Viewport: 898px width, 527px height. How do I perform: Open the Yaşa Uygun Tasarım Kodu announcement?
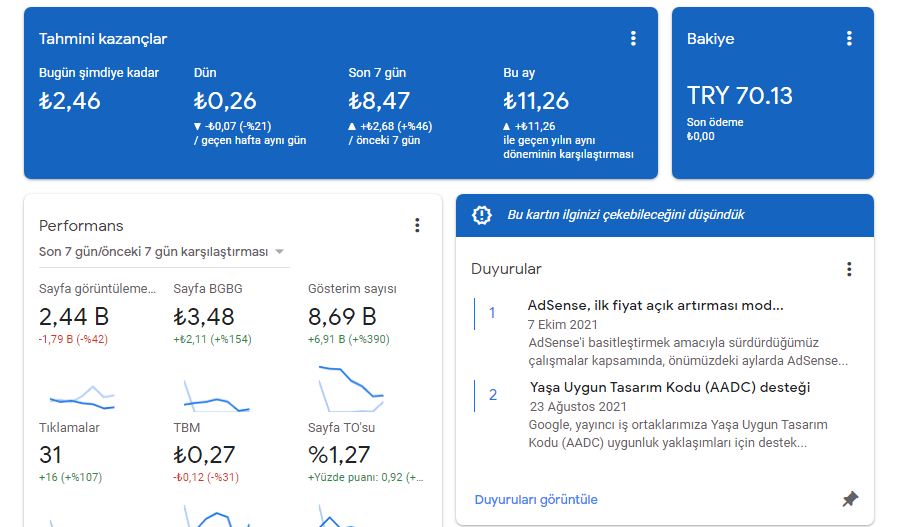pyautogui.click(x=669, y=387)
